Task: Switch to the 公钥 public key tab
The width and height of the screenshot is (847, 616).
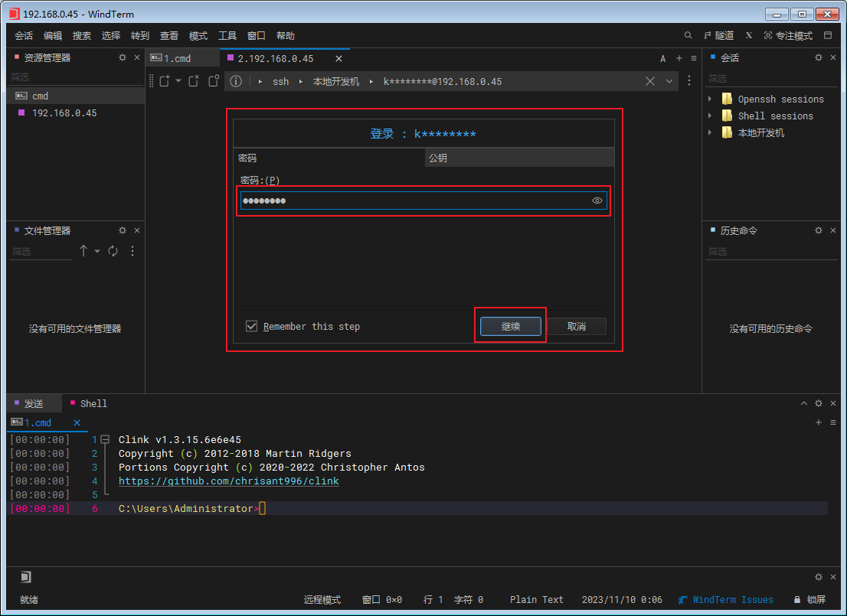Action: [438, 158]
